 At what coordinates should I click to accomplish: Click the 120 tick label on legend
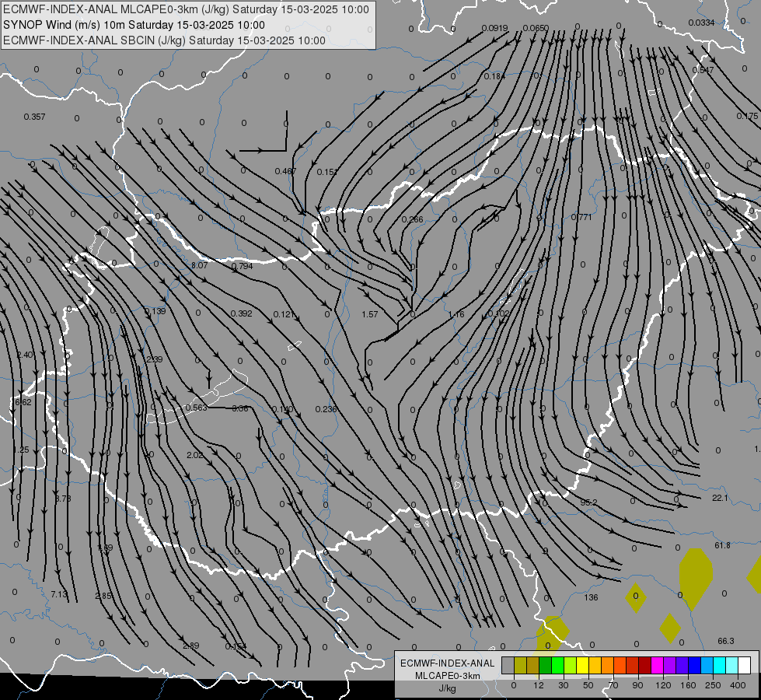coord(663,685)
